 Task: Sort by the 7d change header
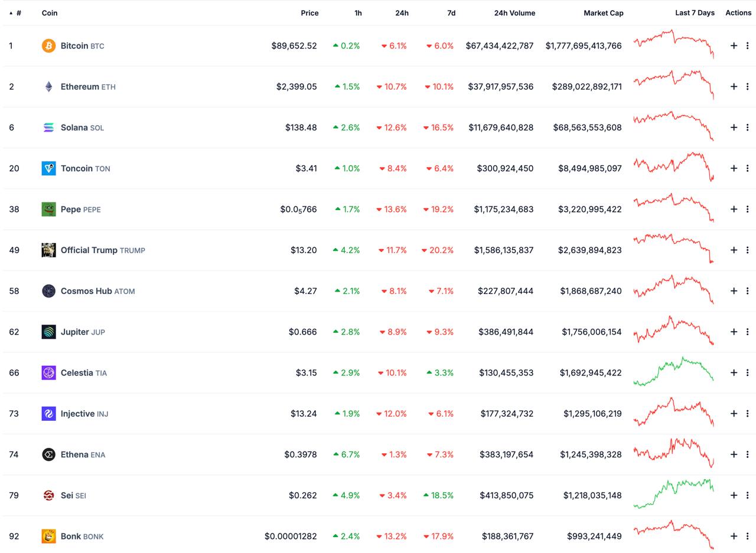point(451,13)
